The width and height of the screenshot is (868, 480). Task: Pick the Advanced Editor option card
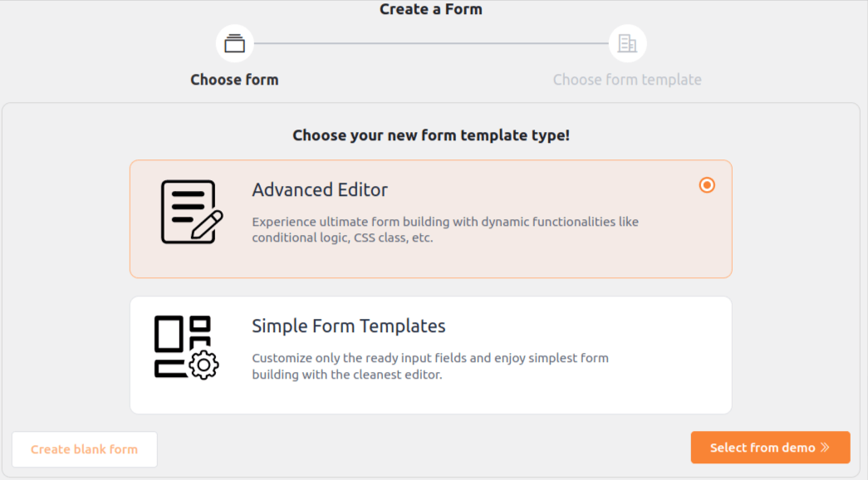tap(430, 218)
